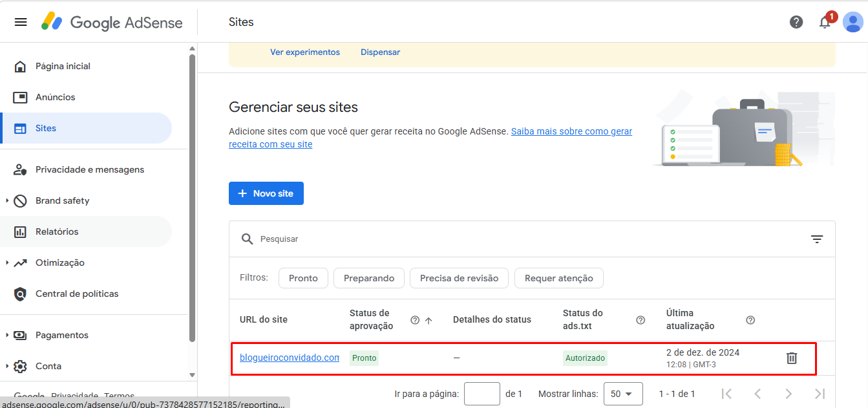Open the Mostrar linhas dropdown
Viewport: 868px width, 408px height.
point(622,394)
